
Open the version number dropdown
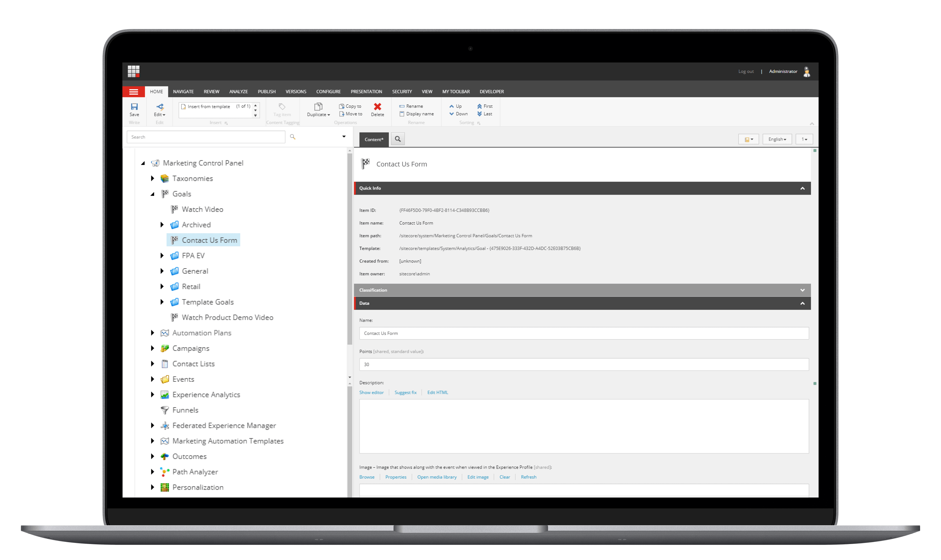tap(804, 139)
